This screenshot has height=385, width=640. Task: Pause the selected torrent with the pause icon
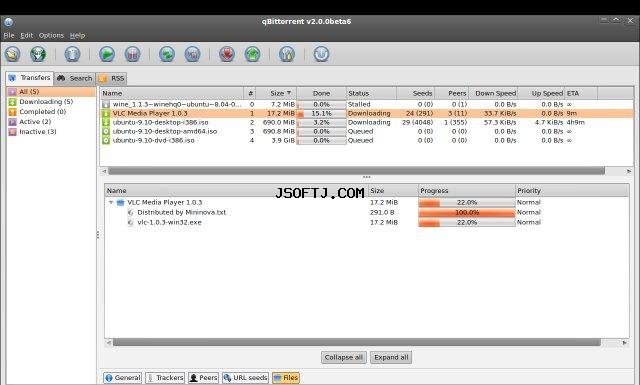pyautogui.click(x=132, y=54)
